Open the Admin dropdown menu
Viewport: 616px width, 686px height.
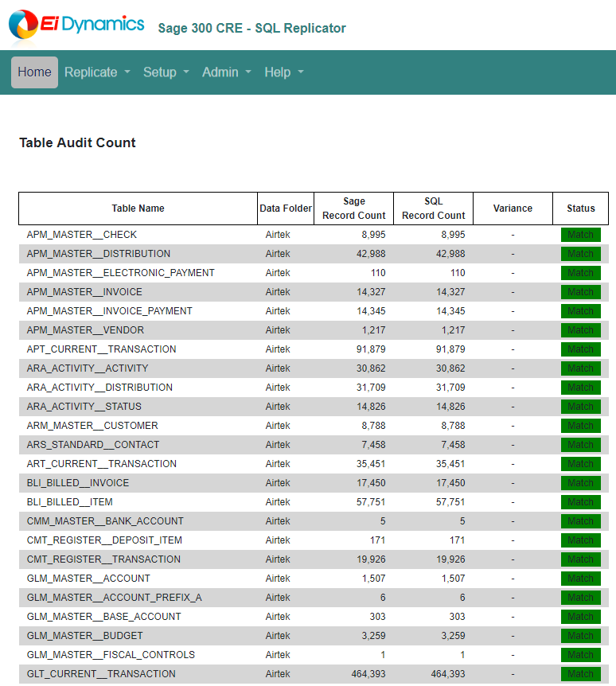pyautogui.click(x=226, y=72)
